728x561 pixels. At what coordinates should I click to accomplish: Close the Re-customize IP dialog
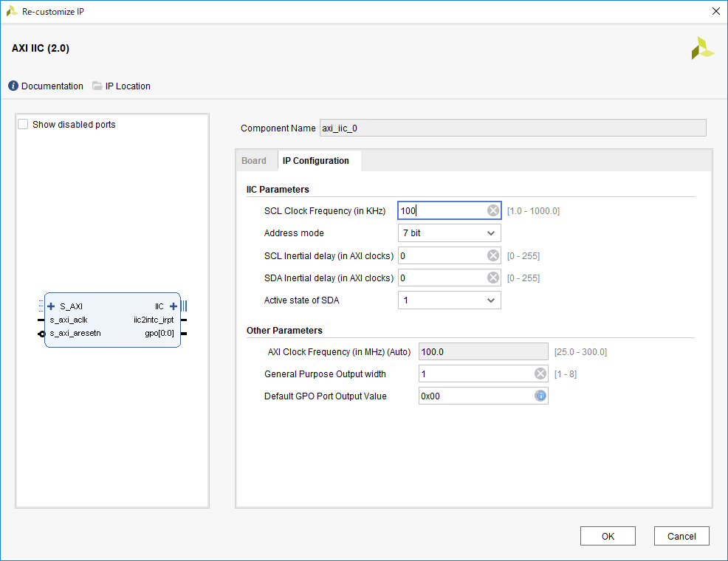pos(716,11)
